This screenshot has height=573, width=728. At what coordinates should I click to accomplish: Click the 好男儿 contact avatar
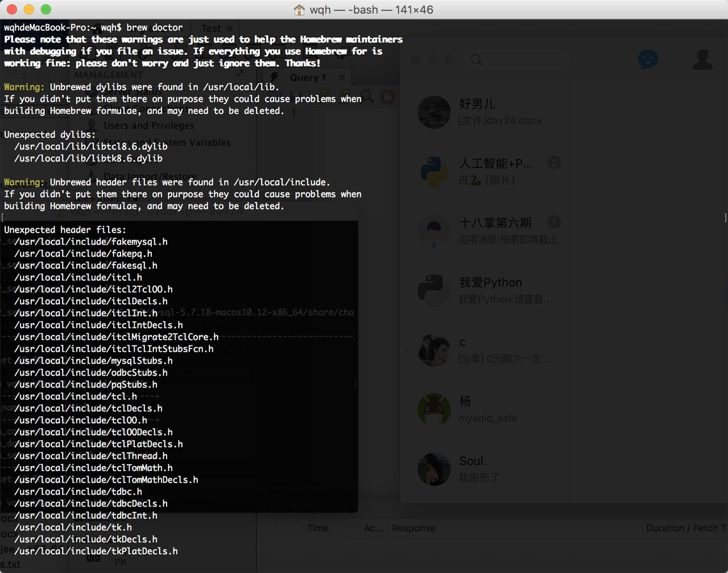tap(434, 112)
